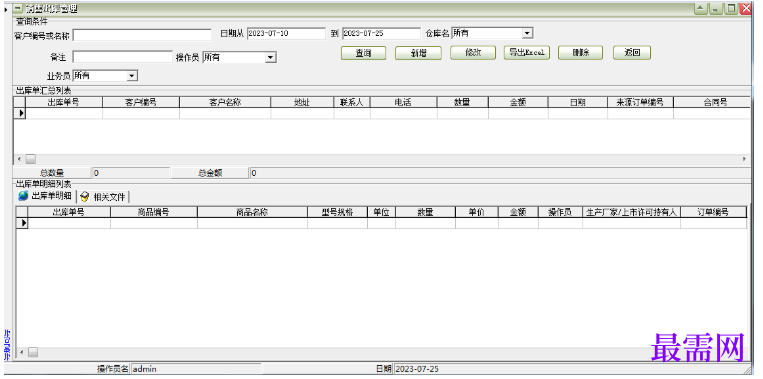The image size is (763, 379).
Task: Click the 单位 column header
Action: [x=381, y=212]
